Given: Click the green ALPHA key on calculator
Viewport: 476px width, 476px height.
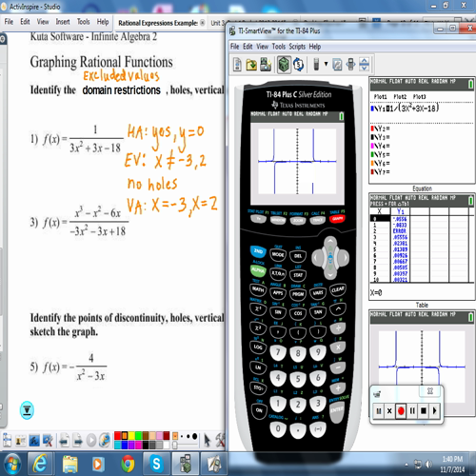Looking at the screenshot, I should click(258, 270).
